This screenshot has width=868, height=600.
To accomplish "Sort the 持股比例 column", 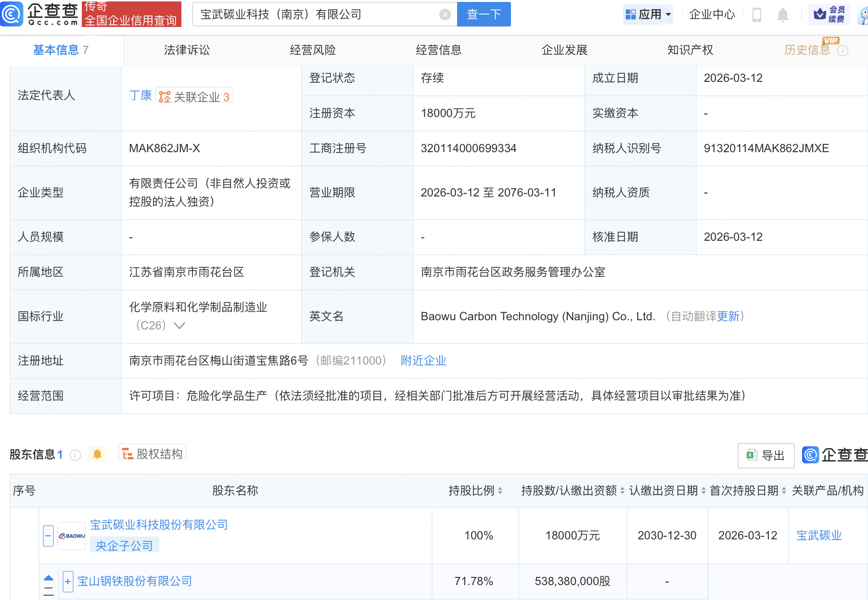I will pos(500,490).
